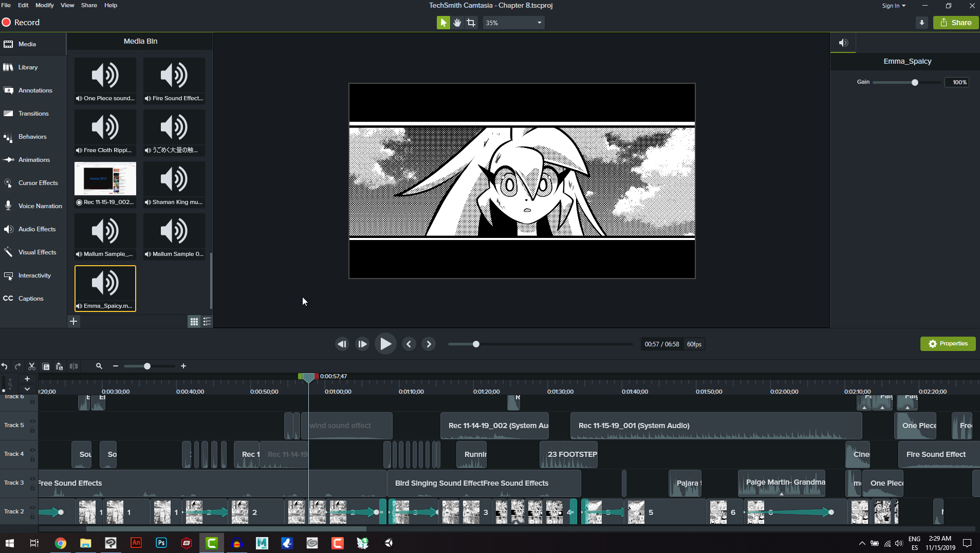Screen dimensions: 980x553
Task: Expand track options chevron below add track
Action: (27, 389)
